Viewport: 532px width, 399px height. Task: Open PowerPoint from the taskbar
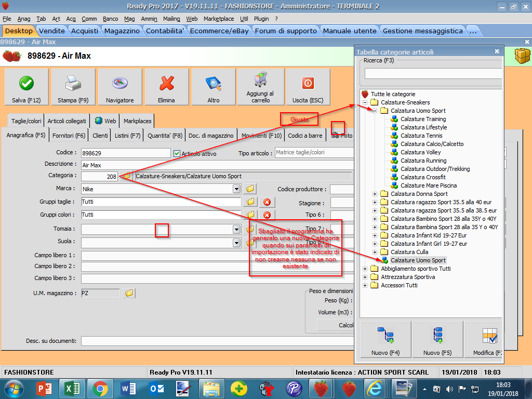point(45,389)
